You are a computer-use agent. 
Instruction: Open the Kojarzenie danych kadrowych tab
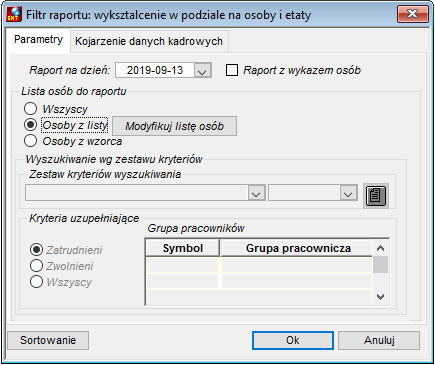[x=149, y=41]
